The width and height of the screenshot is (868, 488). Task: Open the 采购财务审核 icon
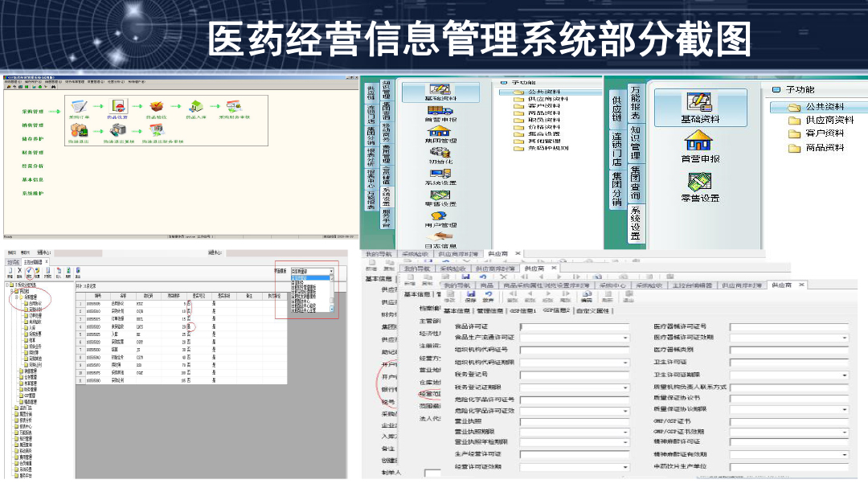pyautogui.click(x=234, y=106)
